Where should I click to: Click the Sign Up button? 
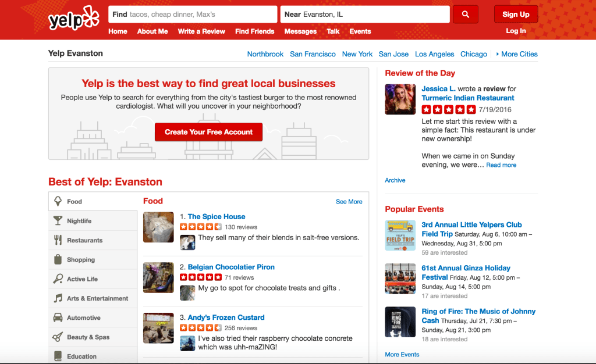[516, 15]
